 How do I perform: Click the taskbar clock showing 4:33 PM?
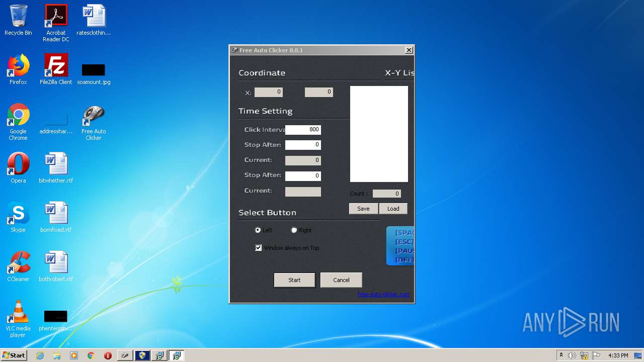coord(618,355)
